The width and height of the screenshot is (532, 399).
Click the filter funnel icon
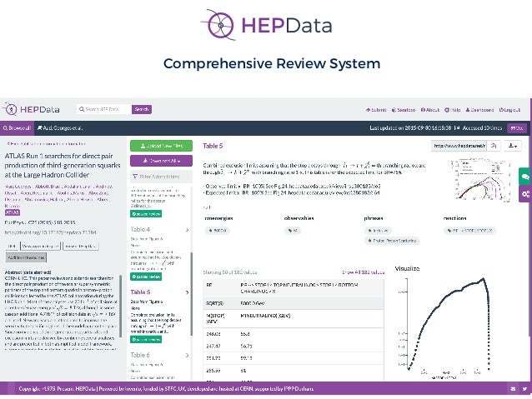(x=135, y=177)
